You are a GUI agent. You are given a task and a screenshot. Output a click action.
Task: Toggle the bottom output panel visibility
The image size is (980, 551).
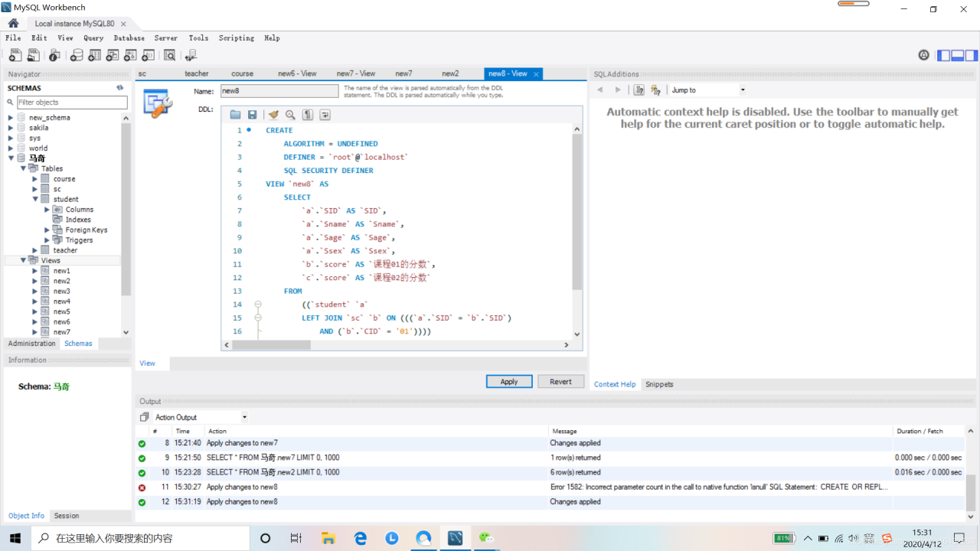[x=958, y=55]
